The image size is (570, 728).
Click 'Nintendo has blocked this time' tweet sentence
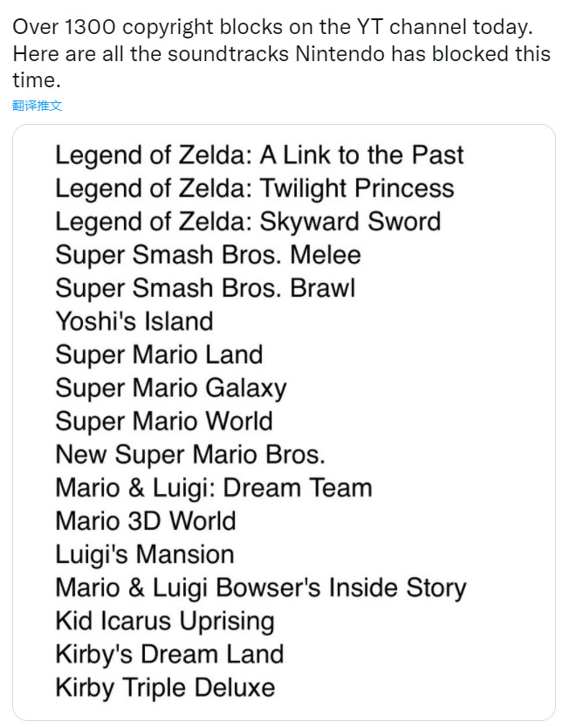pos(279,67)
